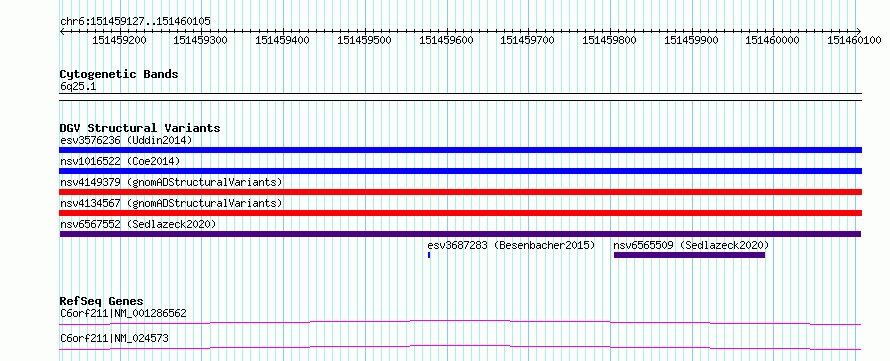The image size is (890, 361).
Task: Click the small esv3687283 blue marker
Action: coord(429,255)
